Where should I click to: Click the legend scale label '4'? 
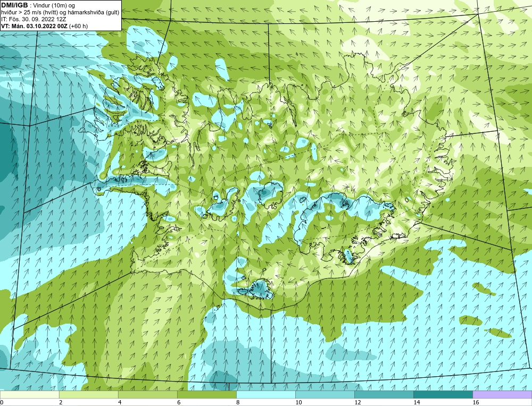pyautogui.click(x=120, y=402)
